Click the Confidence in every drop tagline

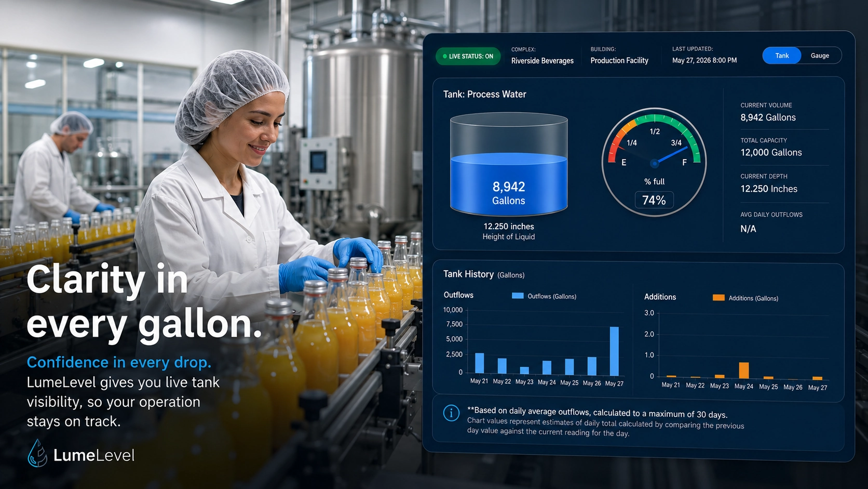point(119,362)
